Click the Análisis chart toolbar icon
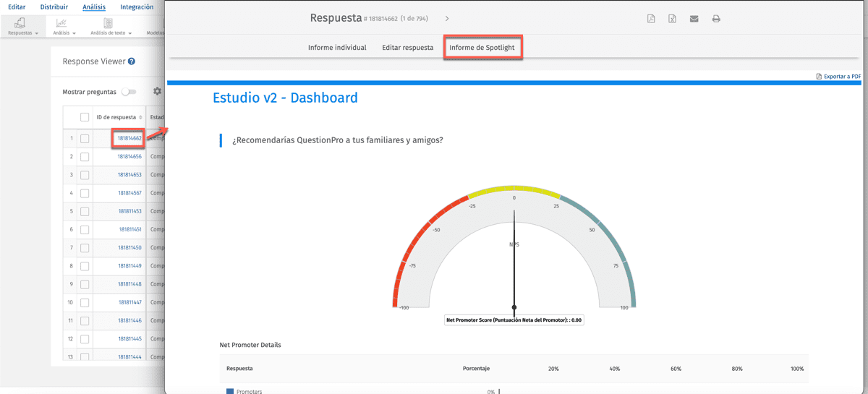Viewport: 868px width, 394px height. coord(61,23)
